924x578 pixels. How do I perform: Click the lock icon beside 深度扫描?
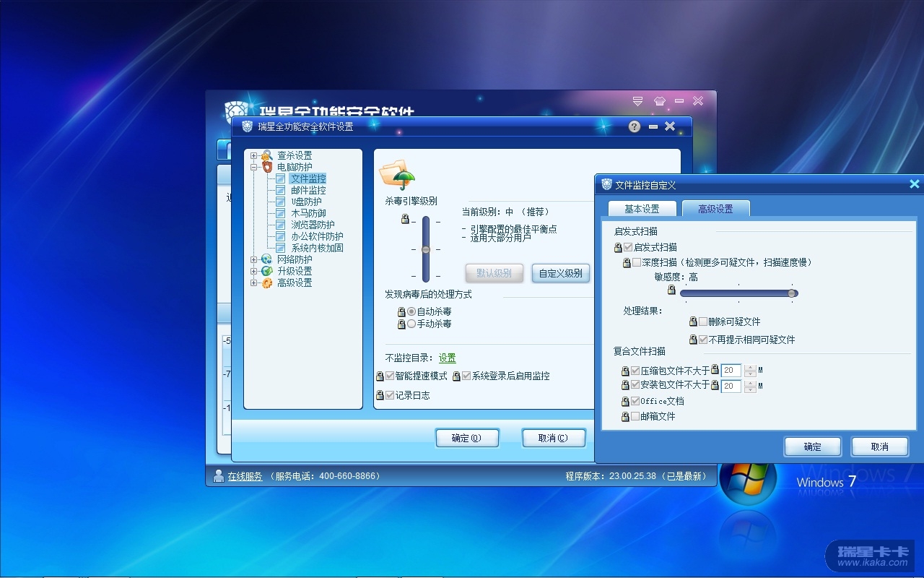click(627, 263)
